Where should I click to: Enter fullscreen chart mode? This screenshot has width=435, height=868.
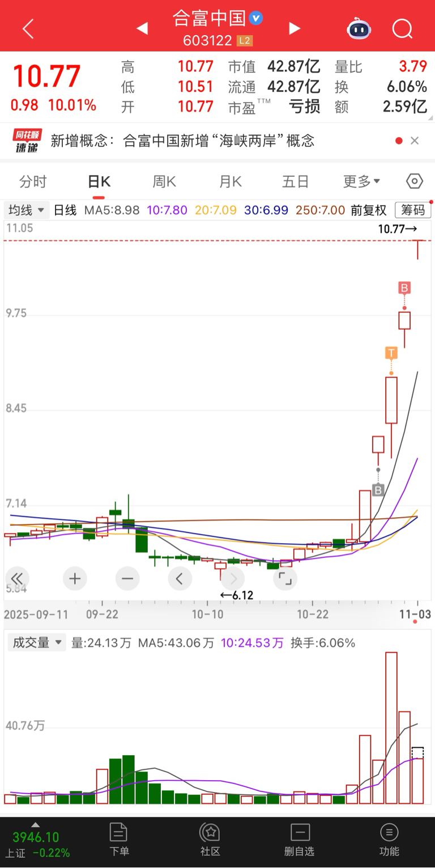285,579
